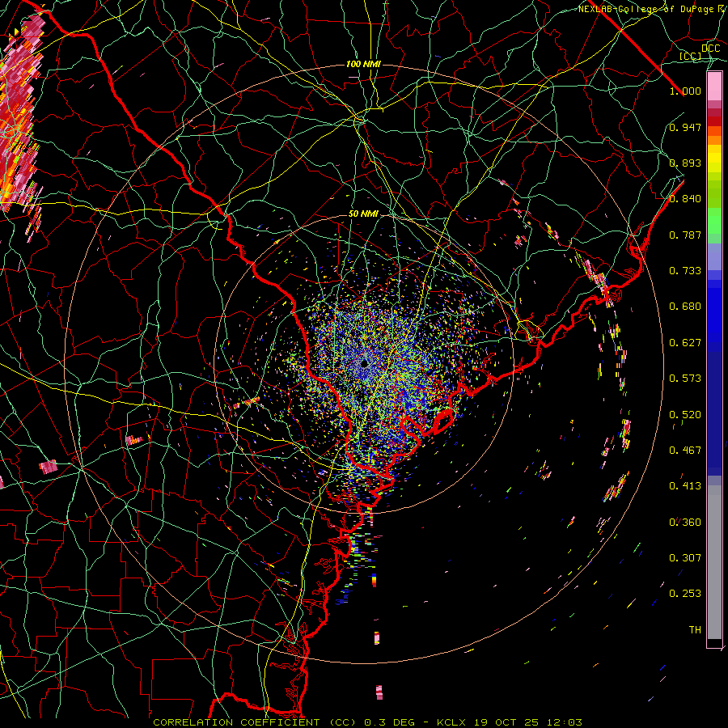The width and height of the screenshot is (728, 728).
Task: Click the 0.307 value on the color scale
Action: coord(685,558)
